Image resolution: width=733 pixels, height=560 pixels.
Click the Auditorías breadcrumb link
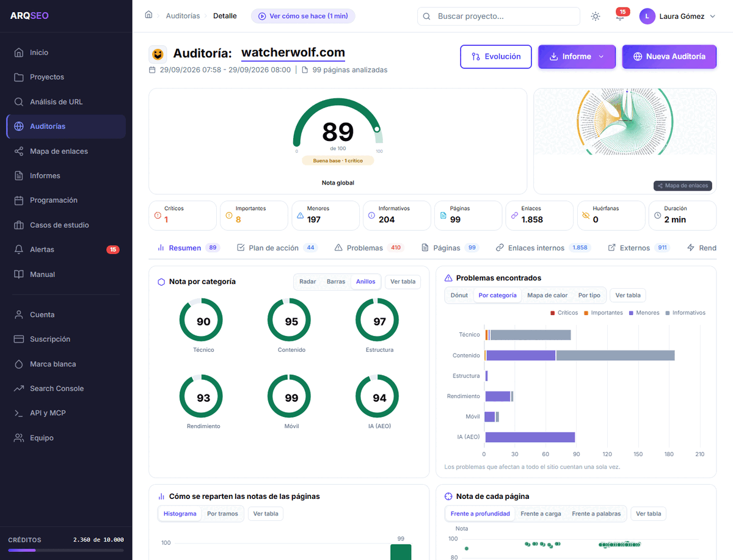(x=183, y=16)
